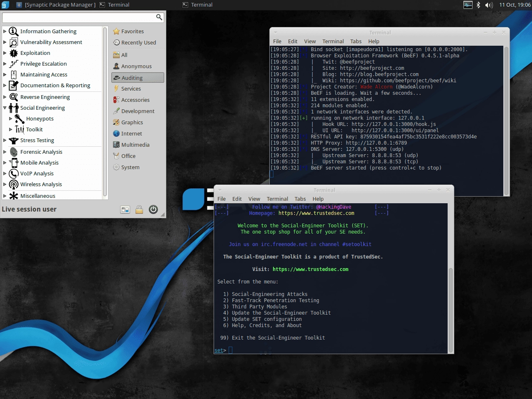The height and width of the screenshot is (399, 532).
Task: Open Help menu in BeEF terminal window
Action: pyautogui.click(x=374, y=41)
